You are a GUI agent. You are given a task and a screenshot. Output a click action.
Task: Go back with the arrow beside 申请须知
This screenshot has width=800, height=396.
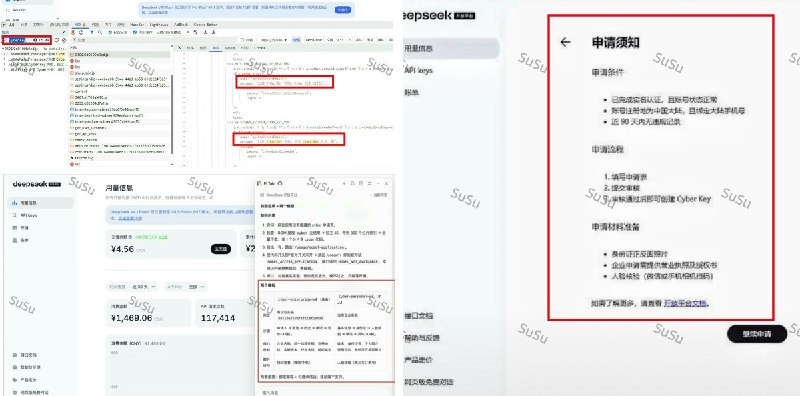pos(565,42)
